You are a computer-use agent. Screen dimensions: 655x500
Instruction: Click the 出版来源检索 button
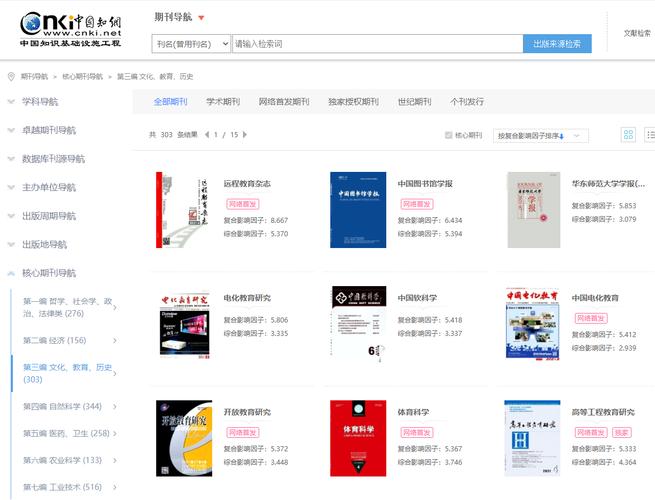coord(557,44)
